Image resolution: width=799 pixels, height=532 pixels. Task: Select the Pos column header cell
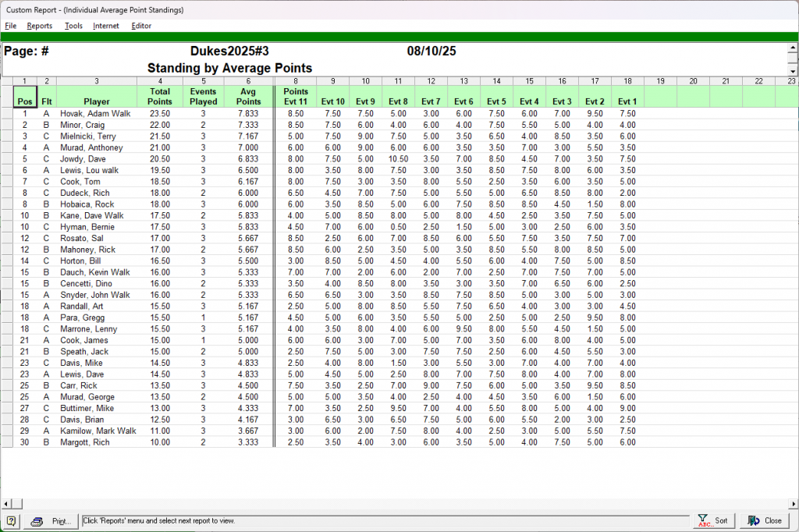coord(24,97)
